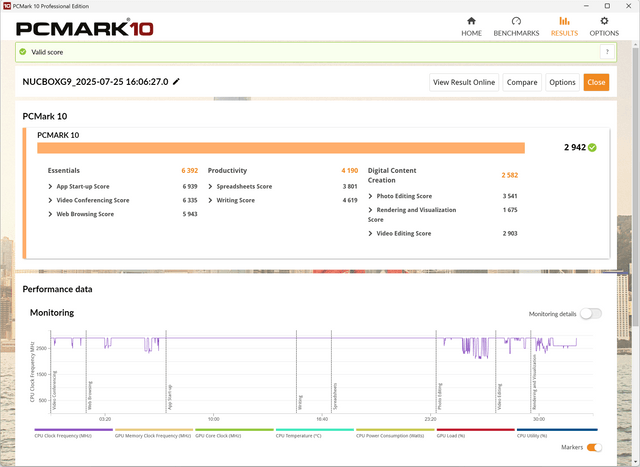Expand Web Browsing Score details
The height and width of the screenshot is (467, 640).
coord(50,214)
